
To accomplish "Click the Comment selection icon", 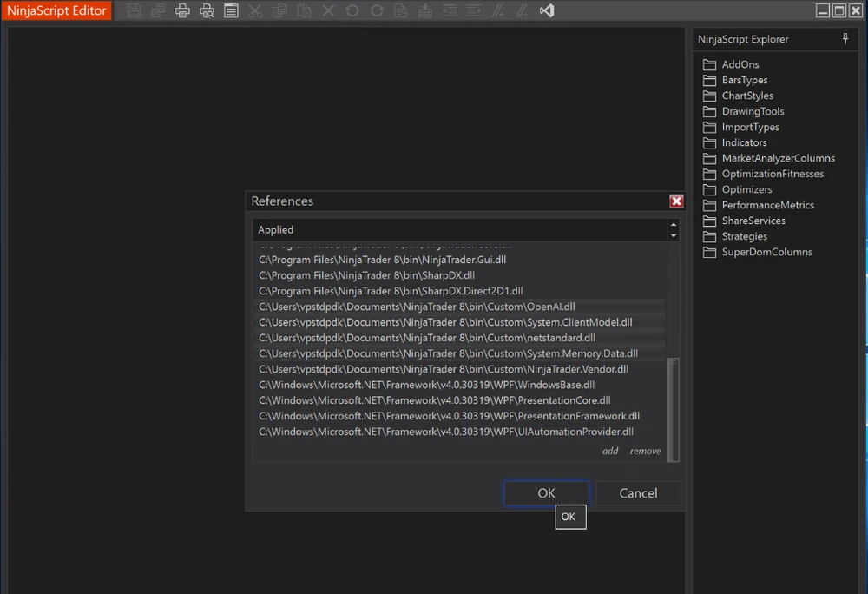I will pos(498,10).
